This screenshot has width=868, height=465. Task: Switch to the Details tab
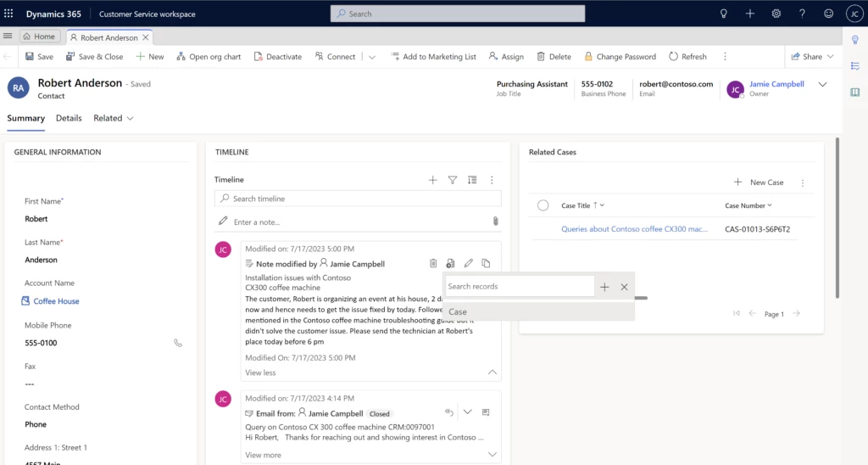69,118
